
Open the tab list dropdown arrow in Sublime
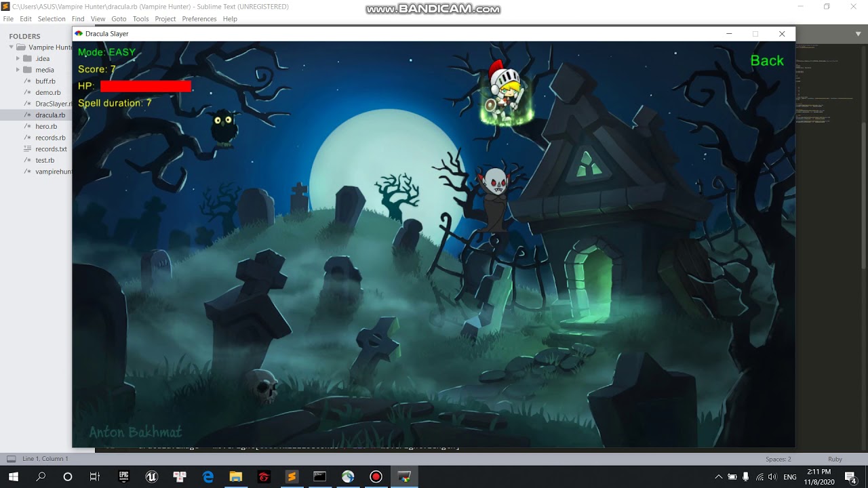pyautogui.click(x=858, y=34)
